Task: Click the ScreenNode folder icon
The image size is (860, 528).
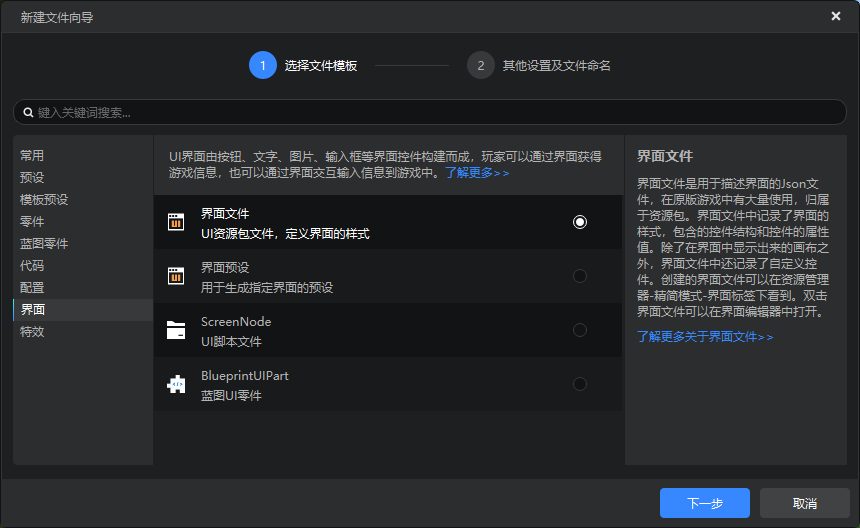Action: pos(176,330)
